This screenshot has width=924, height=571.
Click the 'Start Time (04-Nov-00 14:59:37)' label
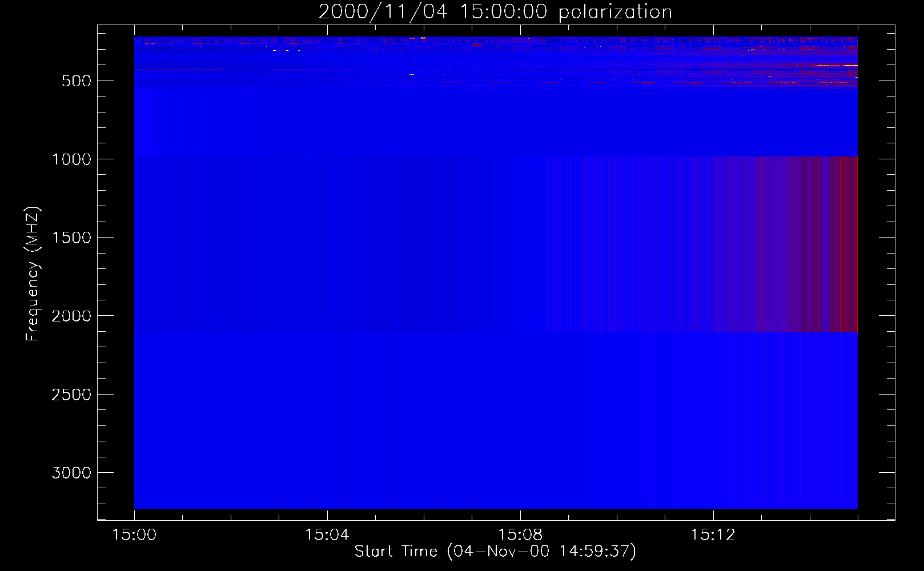click(495, 552)
